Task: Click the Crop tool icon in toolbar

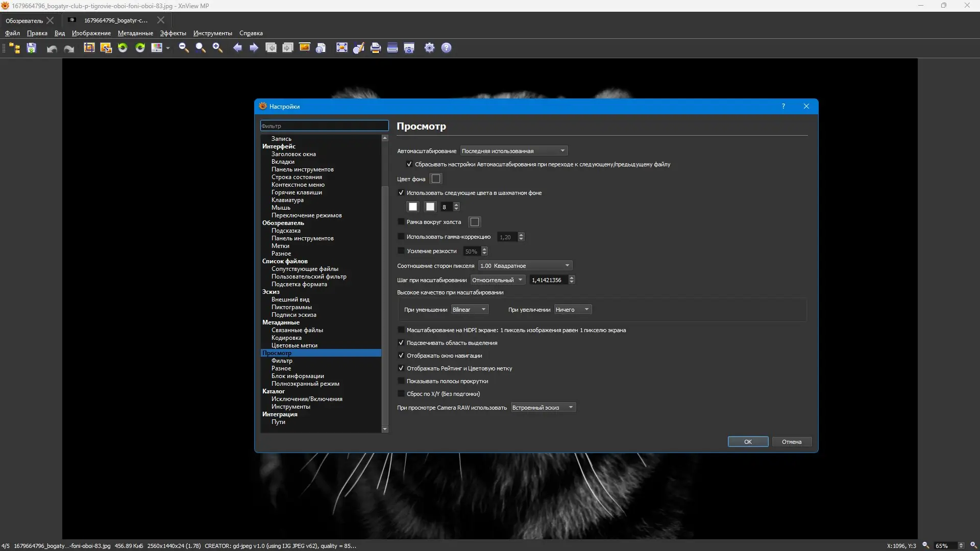Action: [89, 48]
